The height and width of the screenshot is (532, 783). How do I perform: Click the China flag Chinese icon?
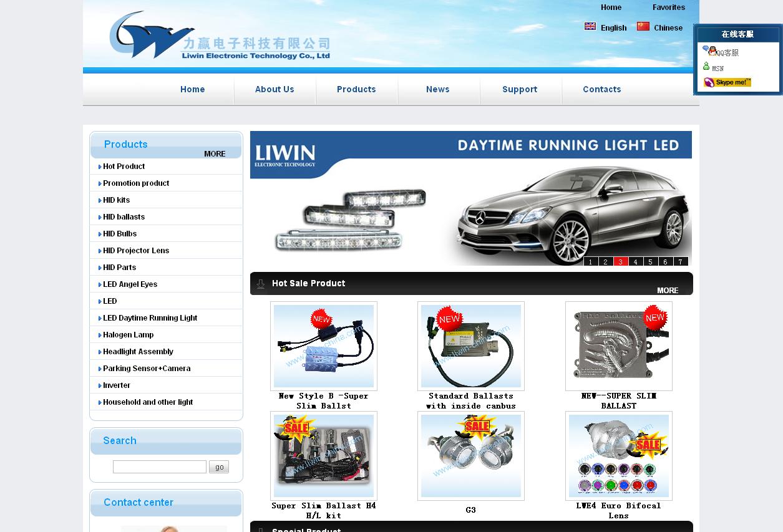[643, 27]
